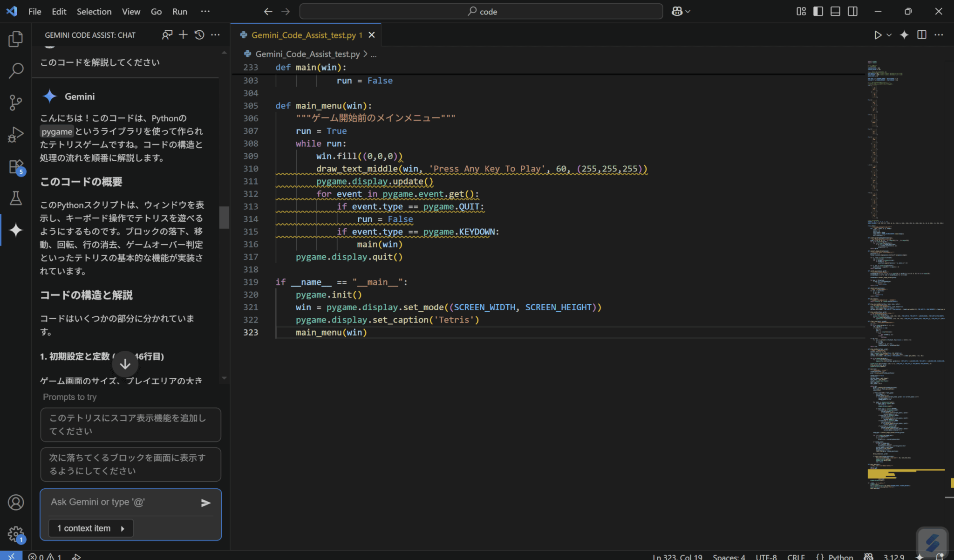Split the editor to the right
954x560 pixels.
tap(921, 35)
